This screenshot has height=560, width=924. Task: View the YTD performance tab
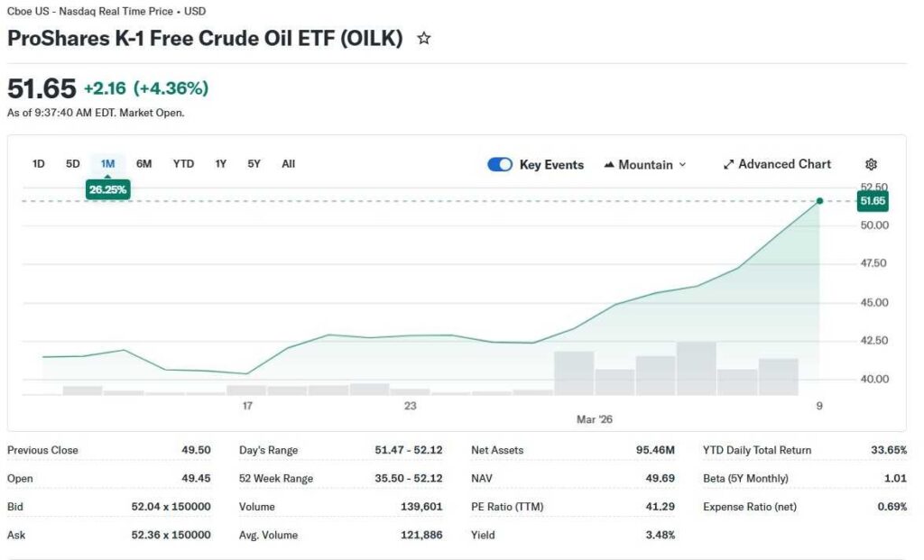[183, 163]
